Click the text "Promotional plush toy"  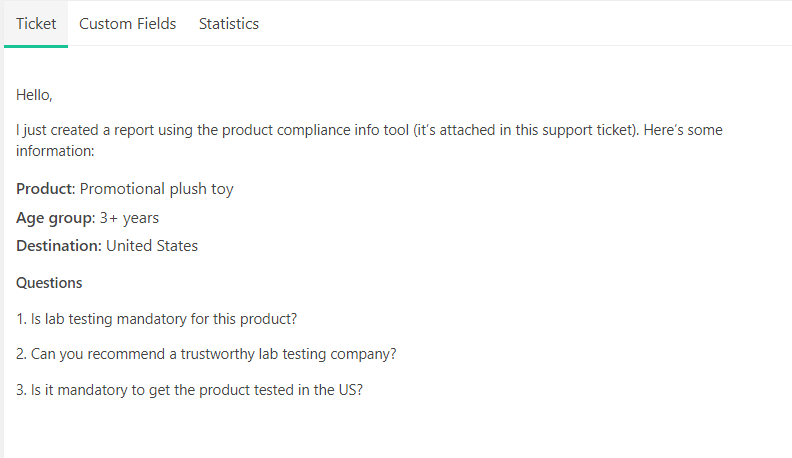click(x=157, y=189)
